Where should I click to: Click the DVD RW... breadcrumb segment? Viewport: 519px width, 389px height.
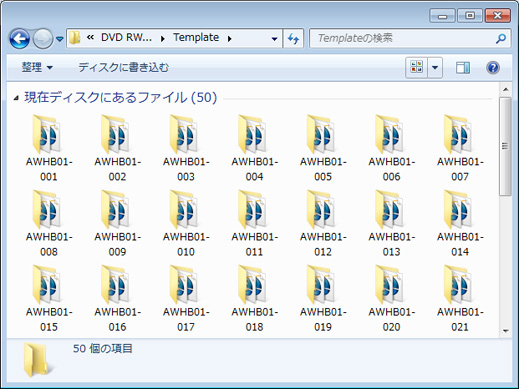(x=126, y=37)
